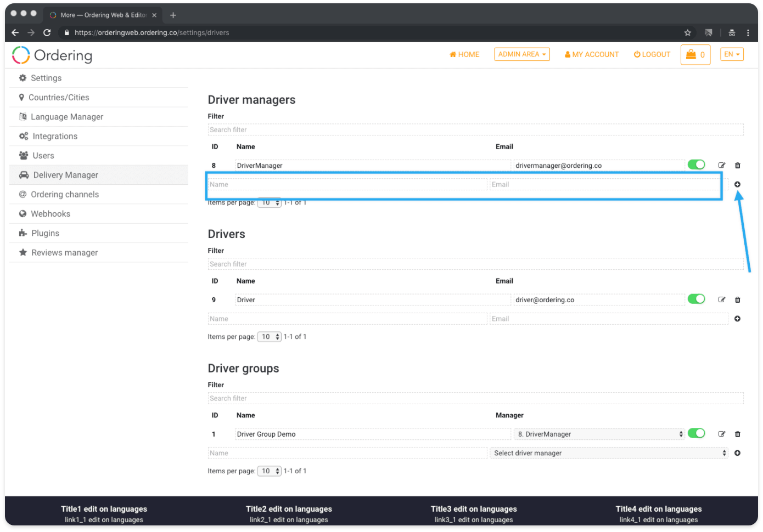Open a new browser tab
This screenshot has width=763, height=532.
click(x=173, y=15)
